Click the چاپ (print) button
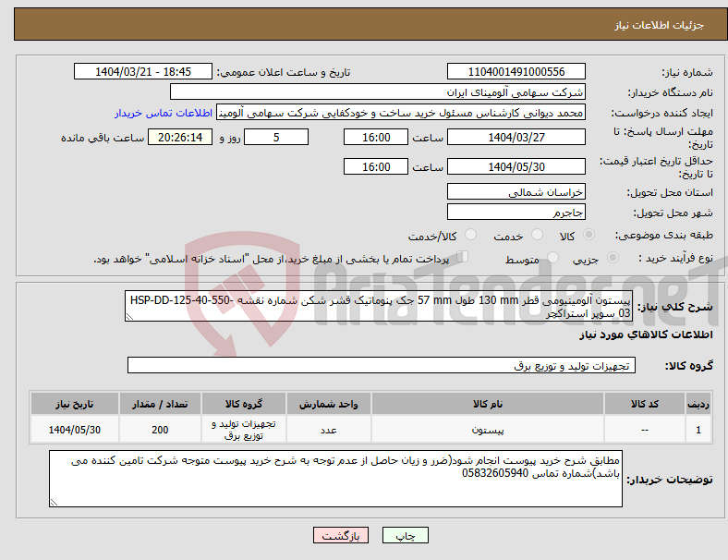728x560 pixels. coord(405,535)
